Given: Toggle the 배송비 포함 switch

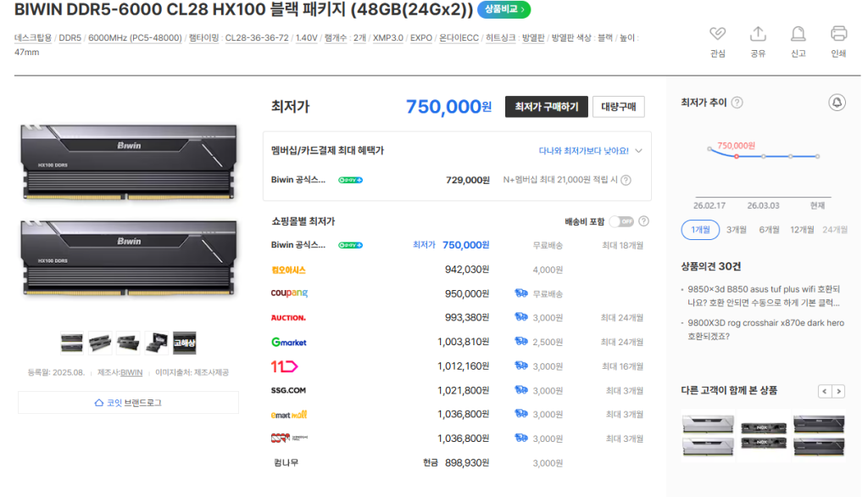Looking at the screenshot, I should [x=621, y=221].
